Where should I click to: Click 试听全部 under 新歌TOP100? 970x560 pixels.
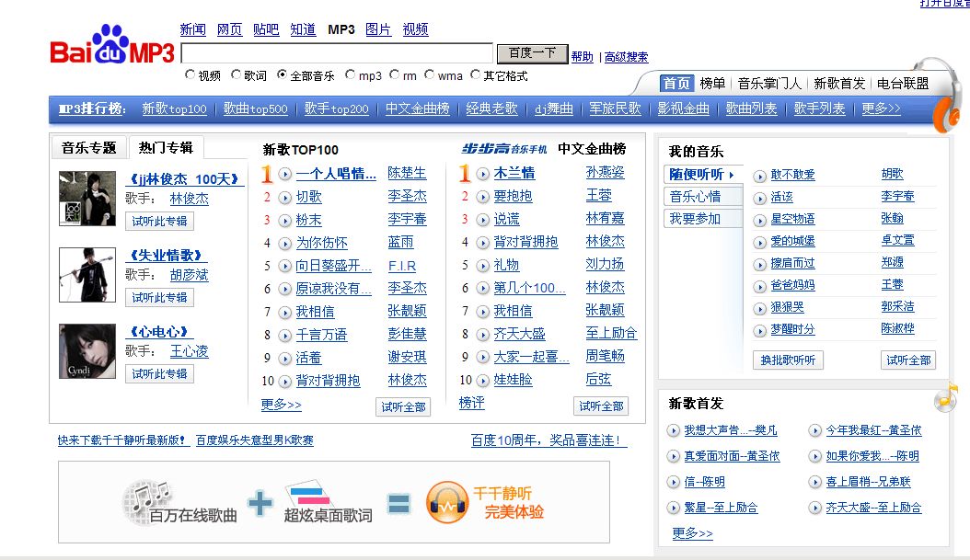(403, 406)
